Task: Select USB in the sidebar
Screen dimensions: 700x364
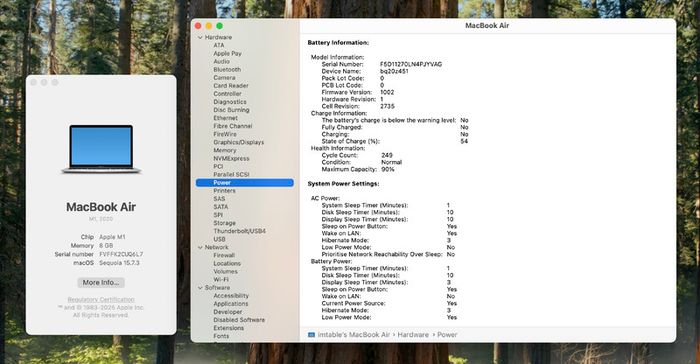Action: [x=219, y=239]
